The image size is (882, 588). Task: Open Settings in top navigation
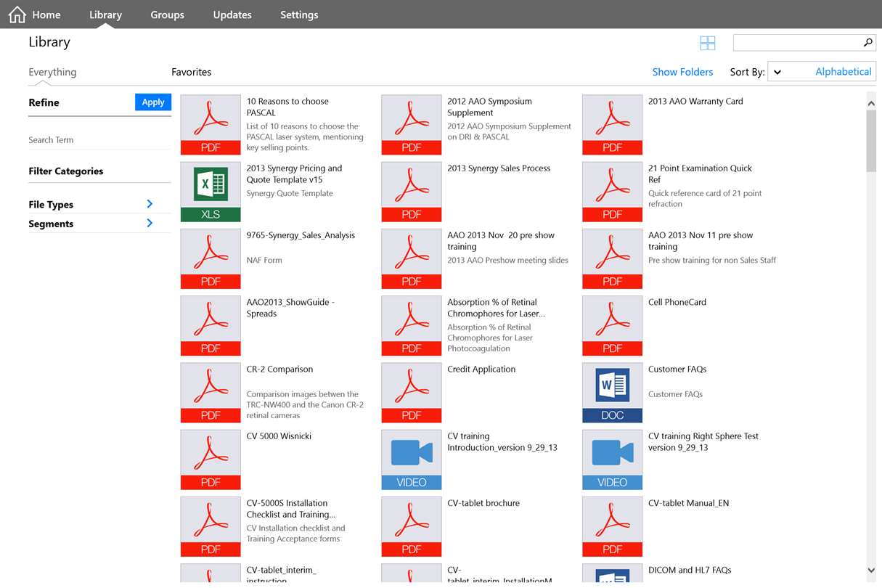coord(299,15)
